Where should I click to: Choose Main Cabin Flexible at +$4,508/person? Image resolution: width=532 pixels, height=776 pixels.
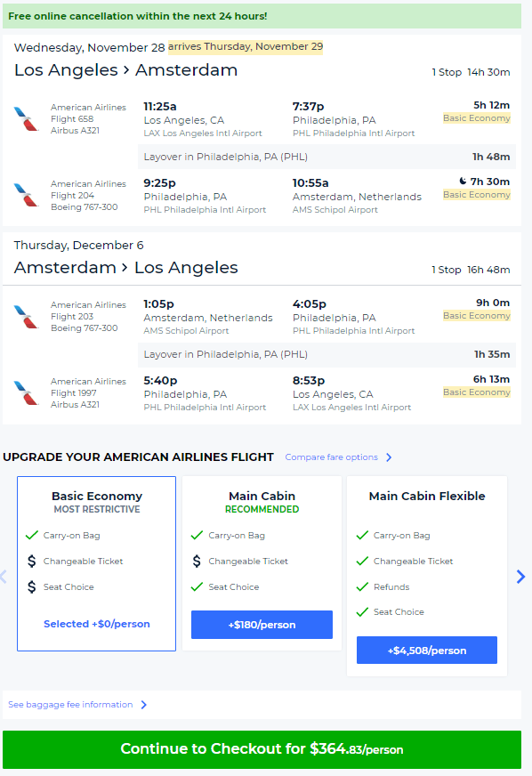tap(426, 650)
